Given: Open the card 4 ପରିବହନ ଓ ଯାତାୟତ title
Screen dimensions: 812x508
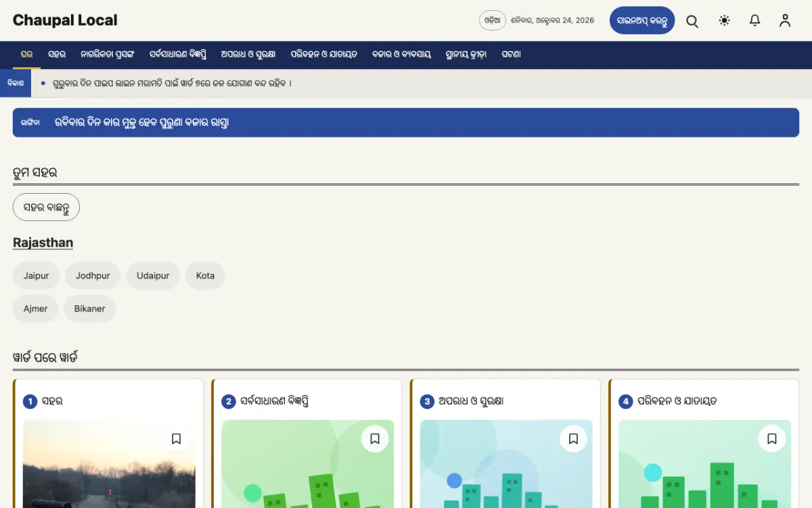Looking at the screenshot, I should (x=677, y=401).
